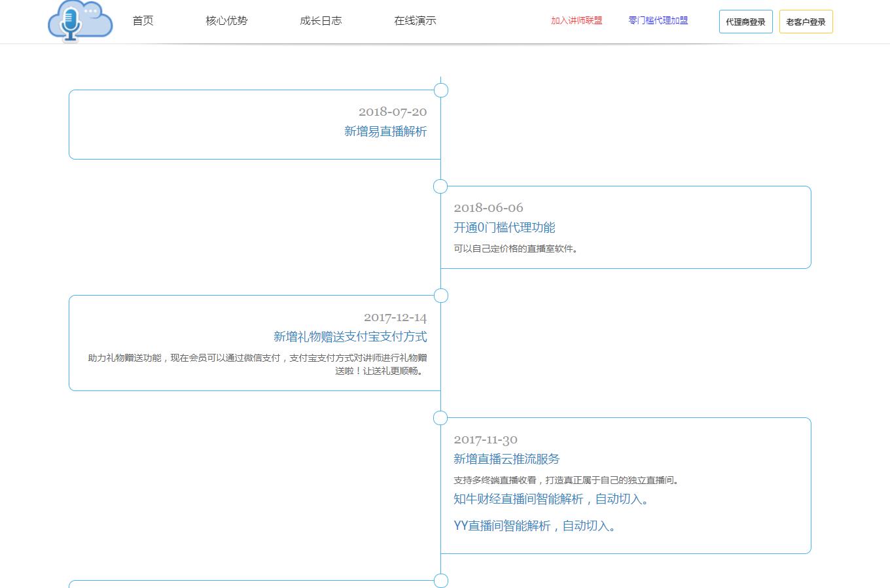Select 在线演示 in the navigation bar
The width and height of the screenshot is (890, 588).
[x=415, y=21]
